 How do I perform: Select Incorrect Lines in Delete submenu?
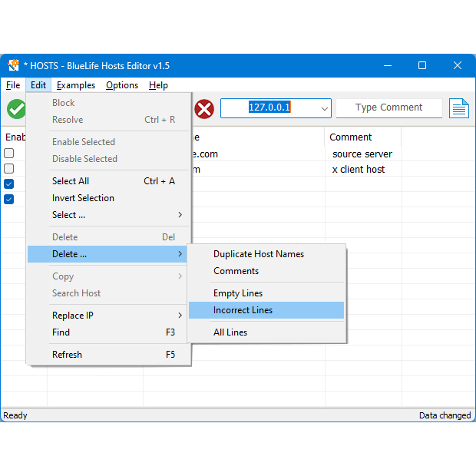click(266, 310)
